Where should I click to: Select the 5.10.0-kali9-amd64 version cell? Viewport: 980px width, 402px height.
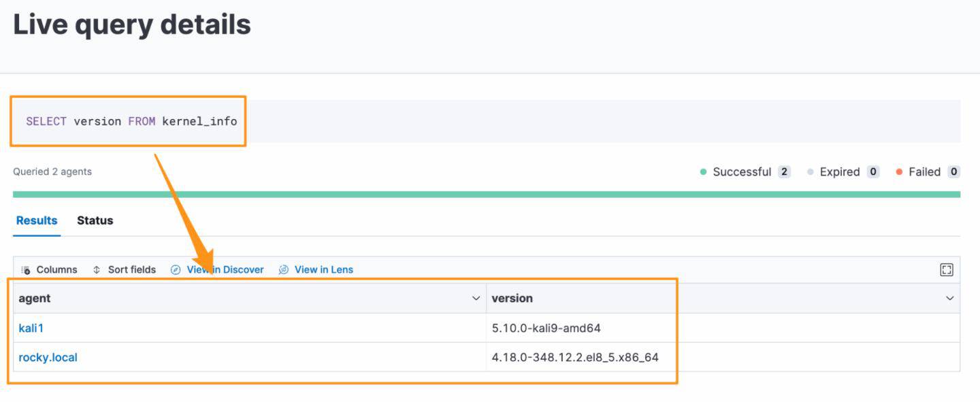pyautogui.click(x=546, y=328)
